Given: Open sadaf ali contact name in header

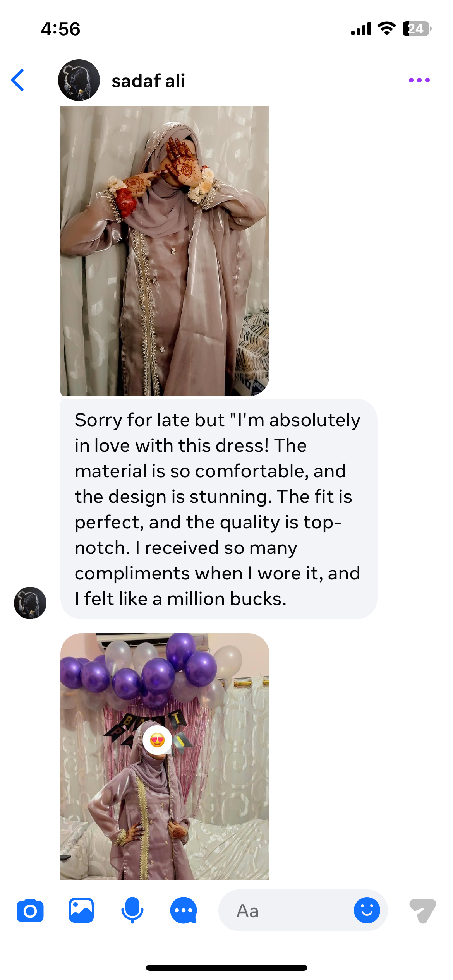Looking at the screenshot, I should point(148,81).
